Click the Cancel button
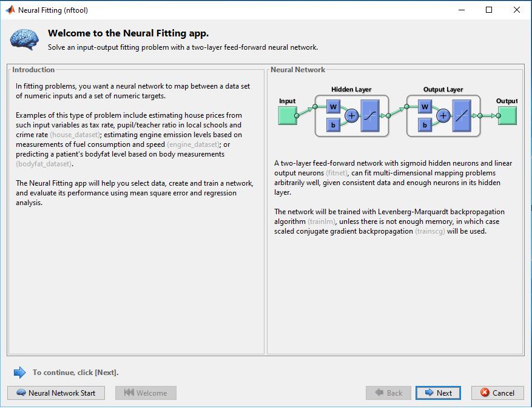Viewport: 532px width, 409px height. [497, 393]
